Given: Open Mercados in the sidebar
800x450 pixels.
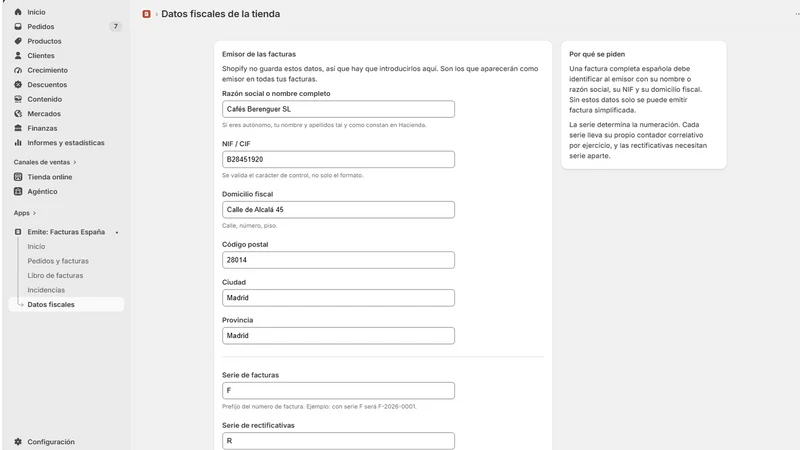Looking at the screenshot, I should coord(44,114).
